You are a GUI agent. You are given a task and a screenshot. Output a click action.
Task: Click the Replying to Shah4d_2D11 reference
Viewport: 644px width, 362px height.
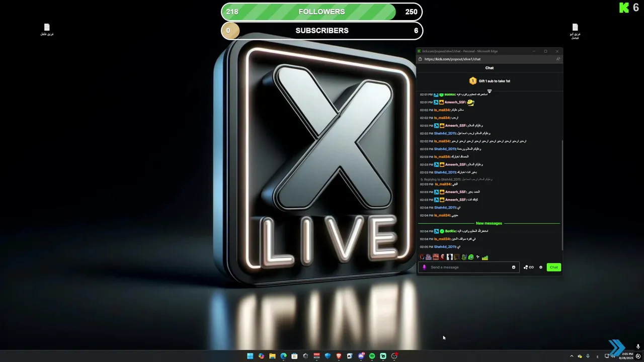tap(457, 179)
